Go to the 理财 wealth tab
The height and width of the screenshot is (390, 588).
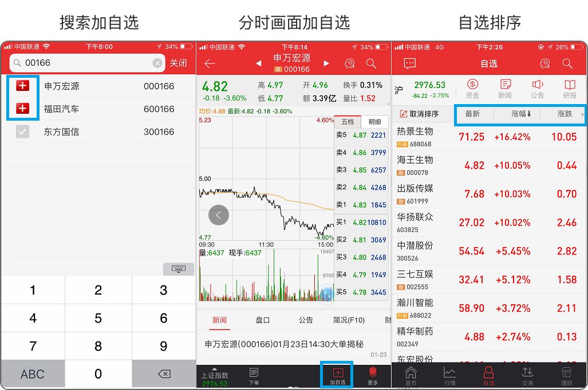click(x=566, y=376)
